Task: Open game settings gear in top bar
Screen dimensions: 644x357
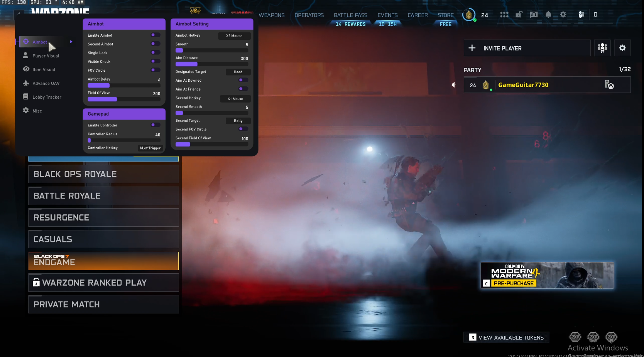Action: click(563, 15)
